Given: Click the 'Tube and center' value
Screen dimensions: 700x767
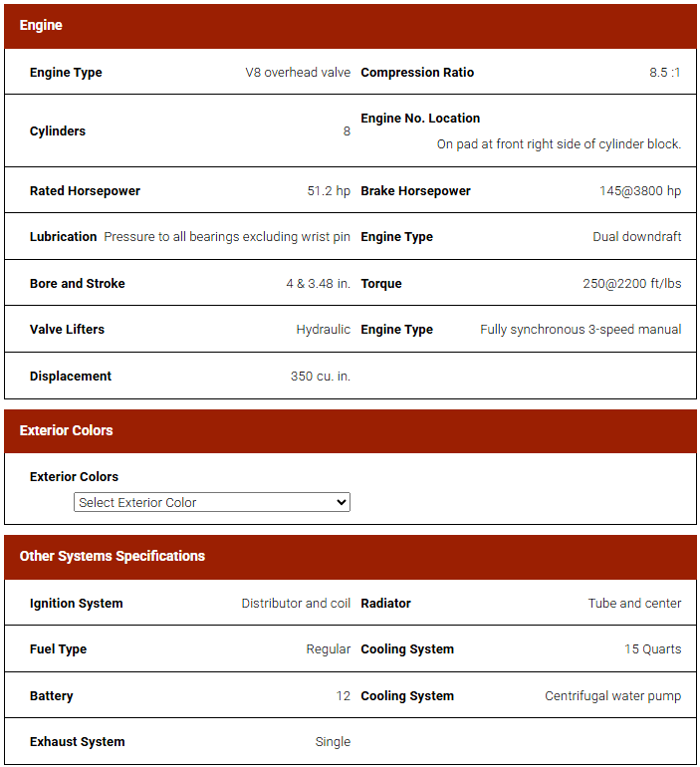Looking at the screenshot, I should [634, 604].
